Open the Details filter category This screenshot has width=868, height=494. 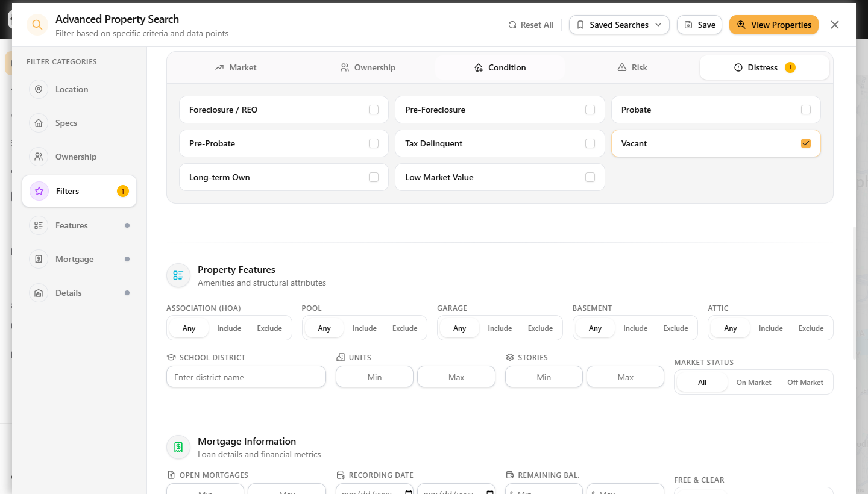pyautogui.click(x=80, y=293)
